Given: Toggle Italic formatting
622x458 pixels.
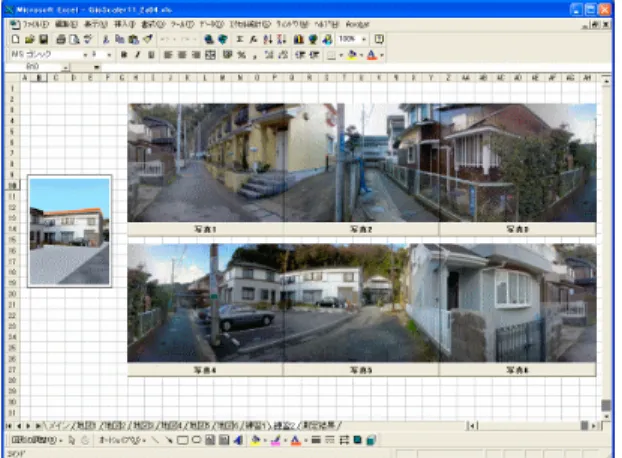Looking at the screenshot, I should pyautogui.click(x=138, y=55).
